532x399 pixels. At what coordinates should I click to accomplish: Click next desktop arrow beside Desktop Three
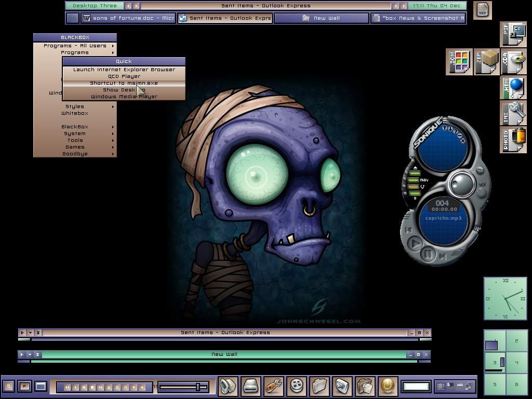(136, 6)
